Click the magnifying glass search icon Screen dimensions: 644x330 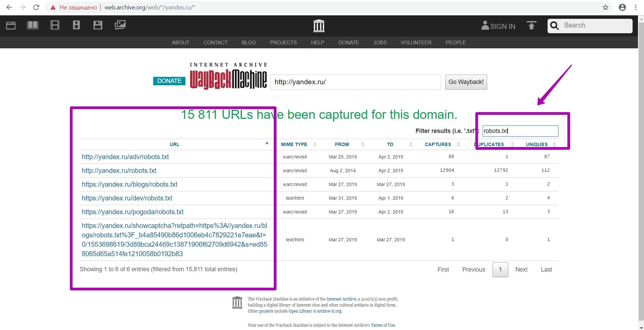point(555,26)
